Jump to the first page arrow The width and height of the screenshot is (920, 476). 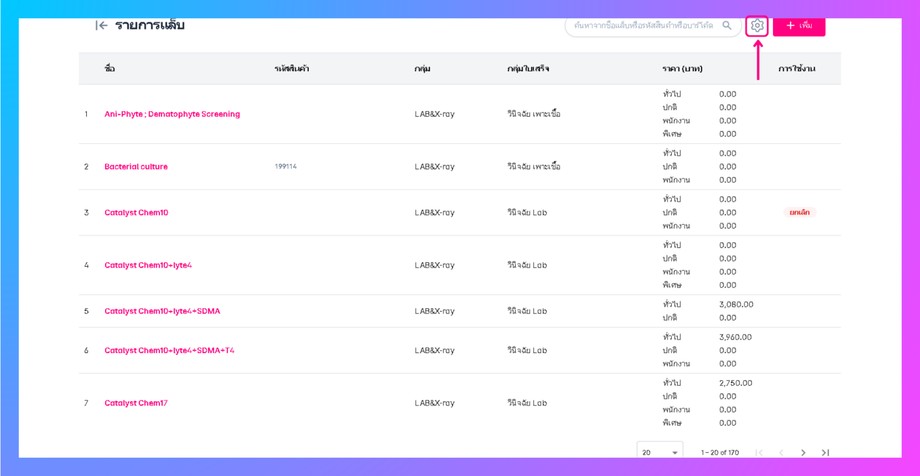tap(759, 453)
